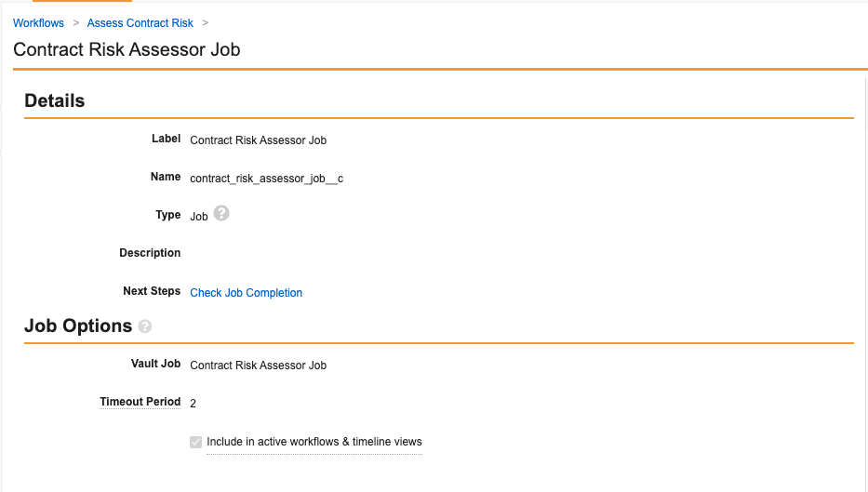Open the Check Job Completion next step

click(x=246, y=293)
